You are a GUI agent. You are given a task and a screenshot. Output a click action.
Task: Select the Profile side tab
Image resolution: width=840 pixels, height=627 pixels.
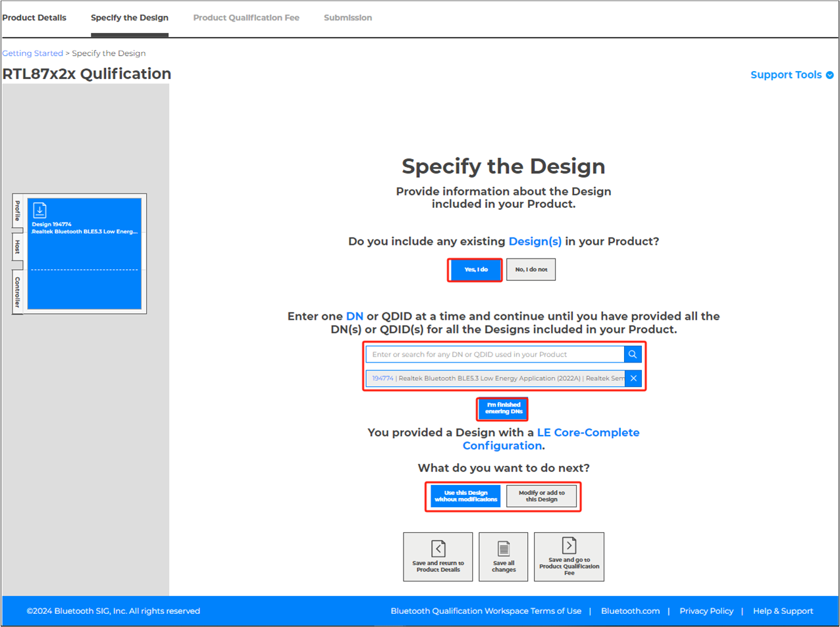click(x=18, y=211)
